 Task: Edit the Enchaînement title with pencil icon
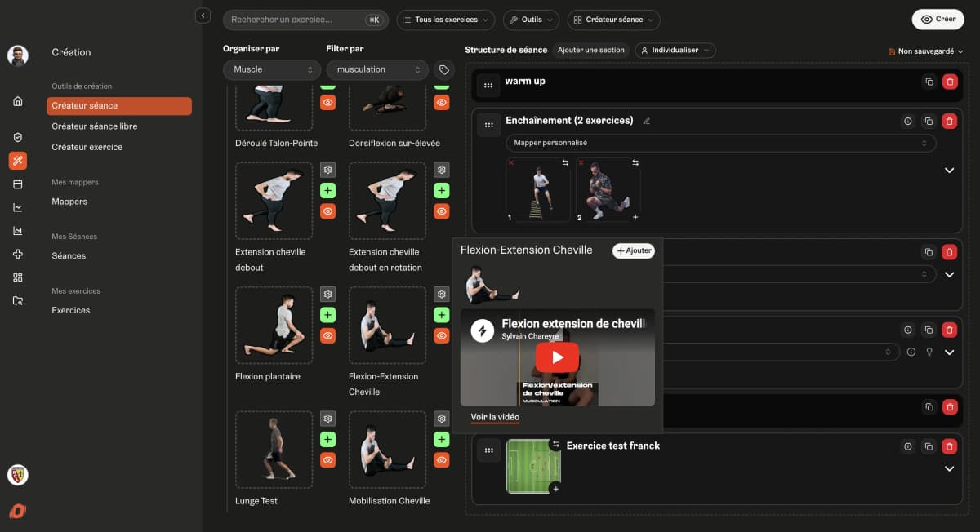(x=647, y=121)
